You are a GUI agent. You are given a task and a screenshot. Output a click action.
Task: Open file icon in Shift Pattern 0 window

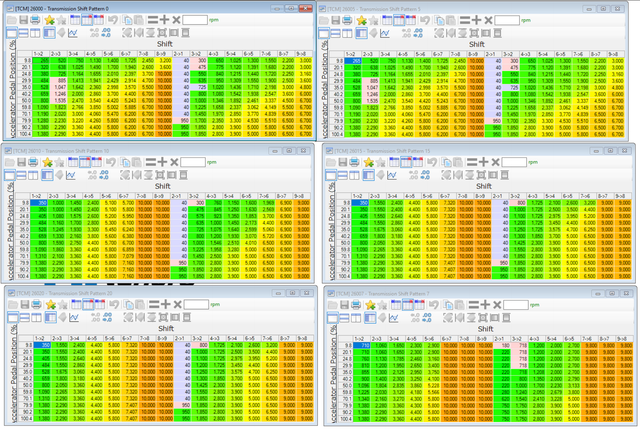pyautogui.click(x=11, y=20)
